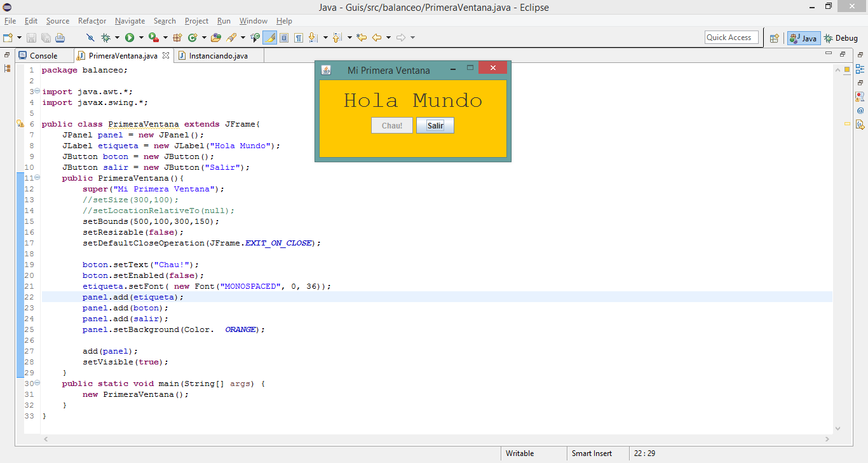Expand the New wizard dropdown arrow
Screen dimensions: 868x463
[18, 38]
